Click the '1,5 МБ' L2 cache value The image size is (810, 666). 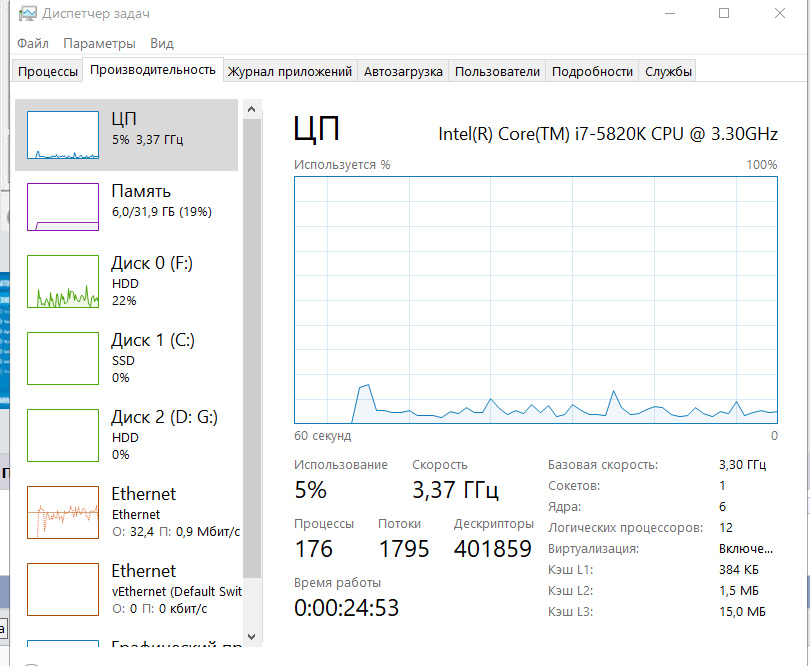[x=739, y=591]
